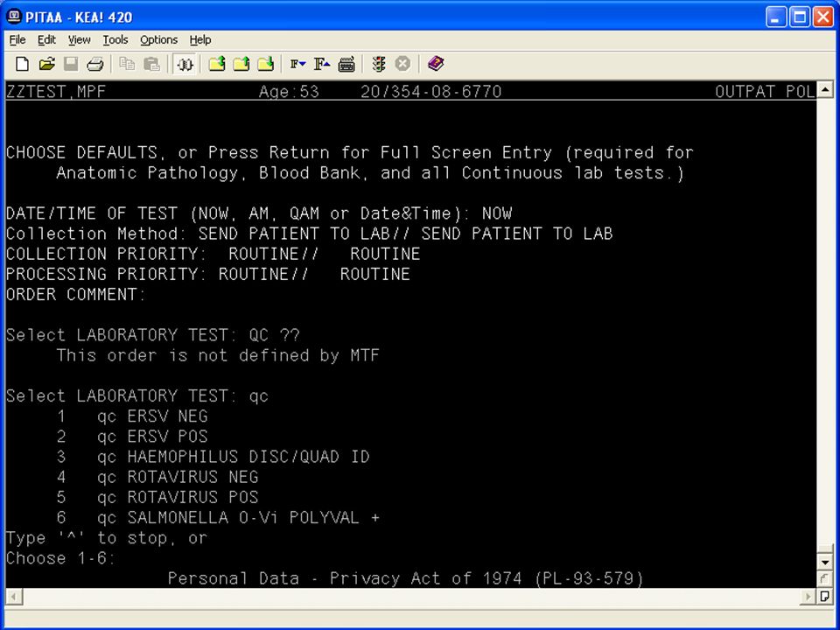The image size is (840, 630).
Task: Open the Edit menu
Action: (46, 39)
